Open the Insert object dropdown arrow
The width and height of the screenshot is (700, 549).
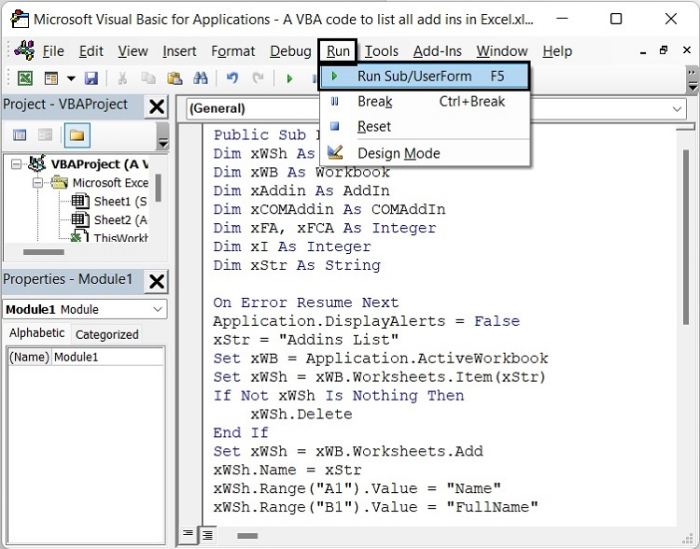coord(71,79)
